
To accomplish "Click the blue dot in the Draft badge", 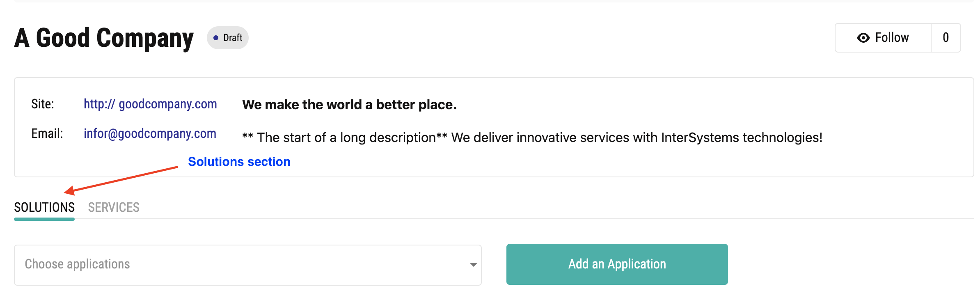I will pyautogui.click(x=216, y=38).
